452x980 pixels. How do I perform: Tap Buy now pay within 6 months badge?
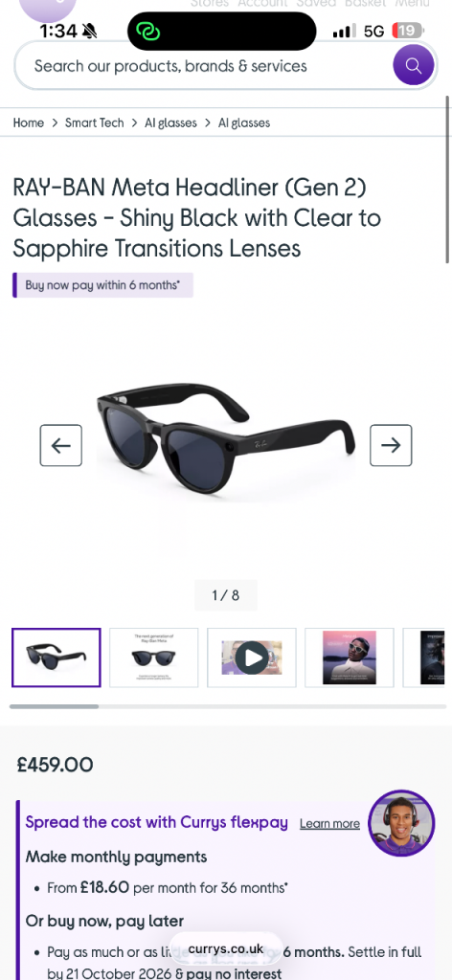102,285
